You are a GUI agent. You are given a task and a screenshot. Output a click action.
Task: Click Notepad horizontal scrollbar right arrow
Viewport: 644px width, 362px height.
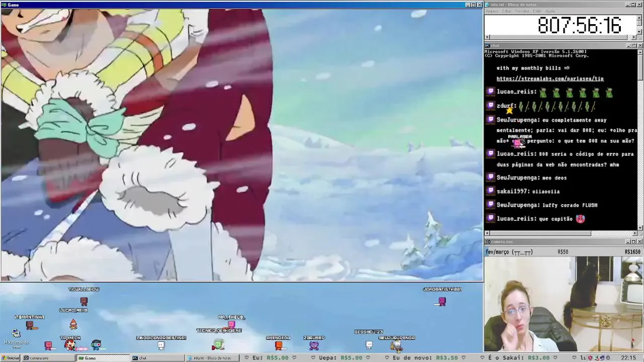(634, 37)
